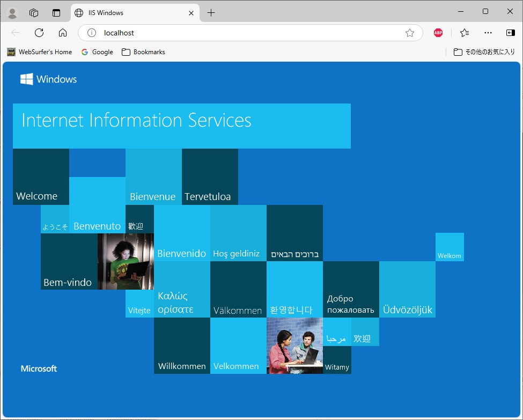Open the workspaces icon in title bar
Screen dimensions: 523x420
34,13
